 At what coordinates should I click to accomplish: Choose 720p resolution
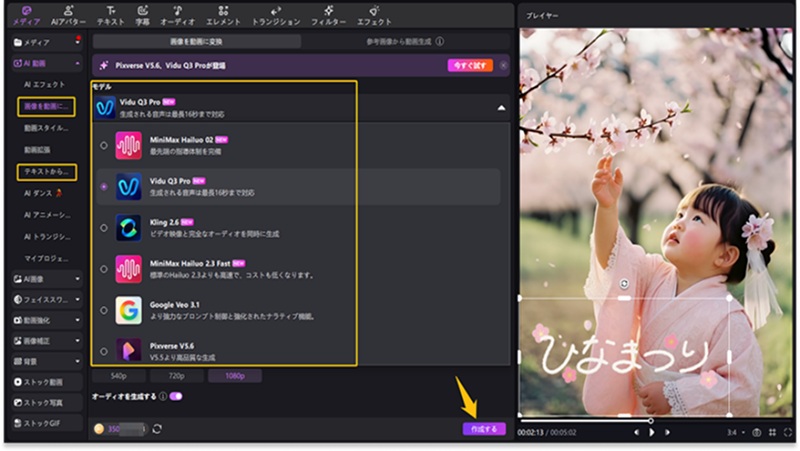tap(177, 376)
